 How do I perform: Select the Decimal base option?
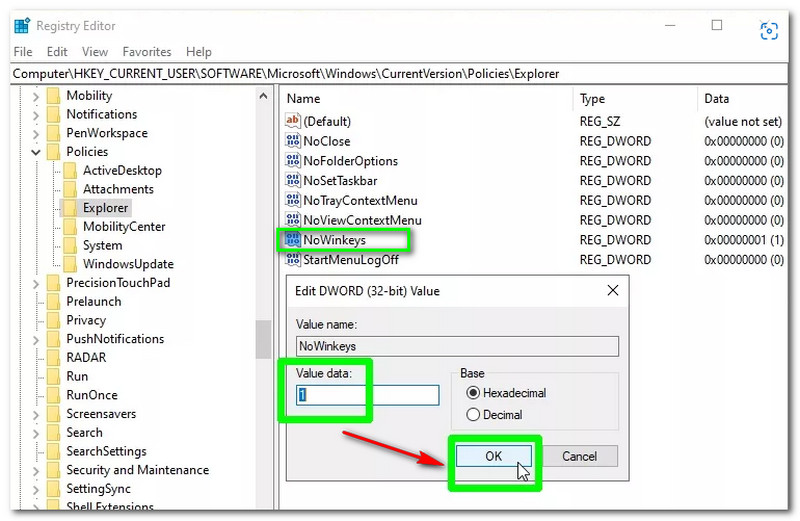click(x=473, y=414)
